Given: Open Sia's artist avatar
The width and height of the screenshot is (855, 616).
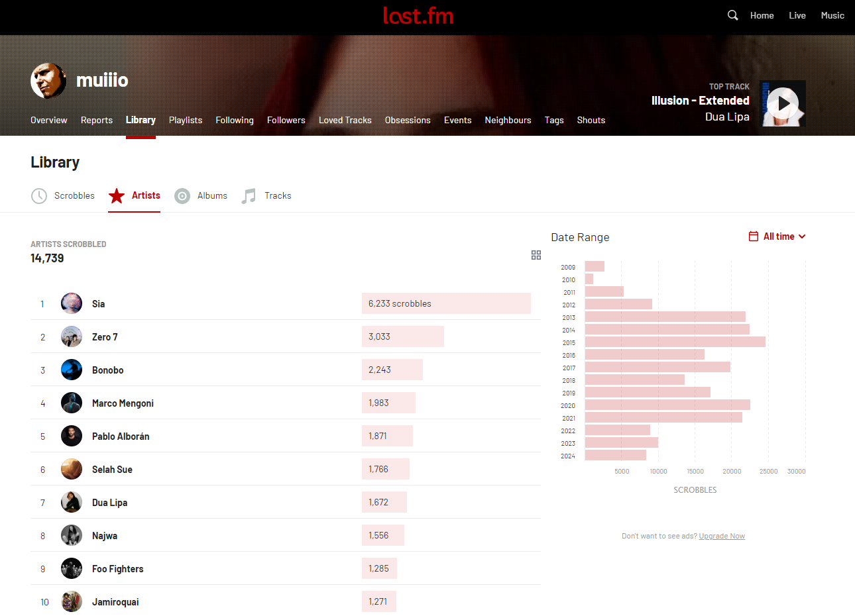Looking at the screenshot, I should [x=72, y=303].
